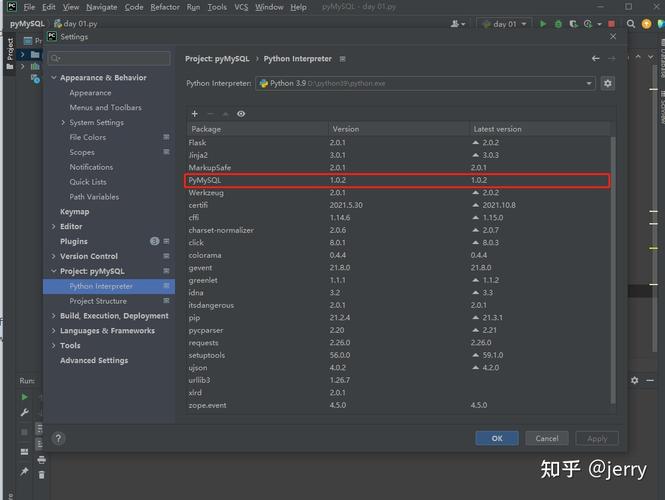Click the Package column header
This screenshot has height=500, width=665.
click(x=257, y=129)
